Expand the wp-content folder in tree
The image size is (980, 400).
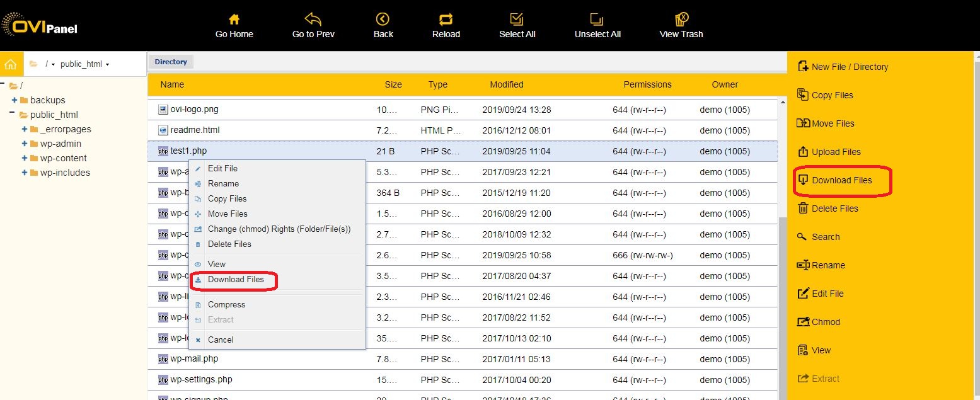pyautogui.click(x=25, y=158)
